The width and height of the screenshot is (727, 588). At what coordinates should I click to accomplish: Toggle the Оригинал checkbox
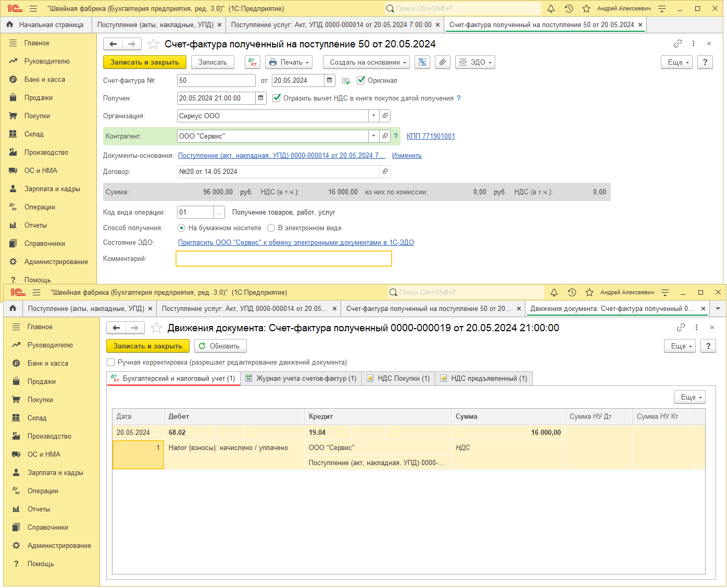361,80
